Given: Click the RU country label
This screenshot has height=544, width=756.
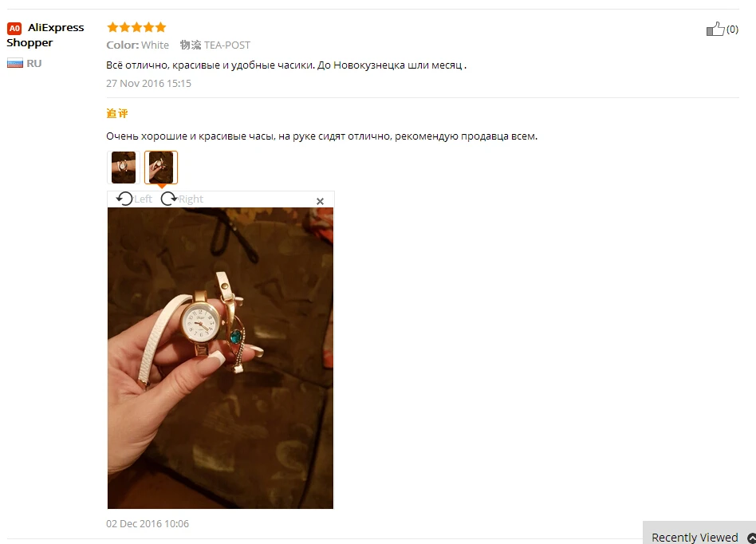Looking at the screenshot, I should [33, 63].
